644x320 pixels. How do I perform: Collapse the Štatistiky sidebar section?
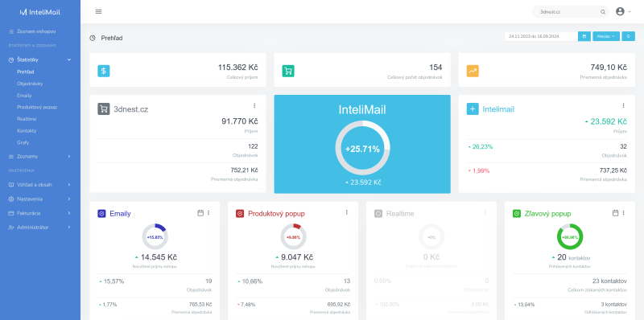[39, 59]
